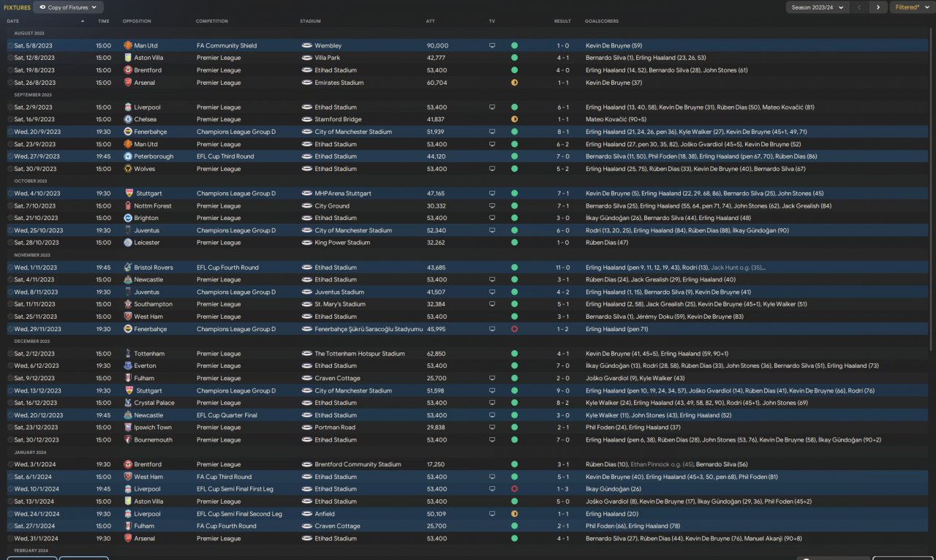
Task: Sort by the Goalscorers column header
Action: (x=603, y=21)
